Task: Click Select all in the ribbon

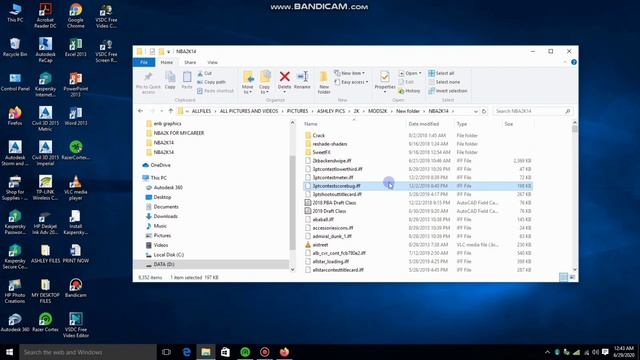Action: (x=441, y=73)
